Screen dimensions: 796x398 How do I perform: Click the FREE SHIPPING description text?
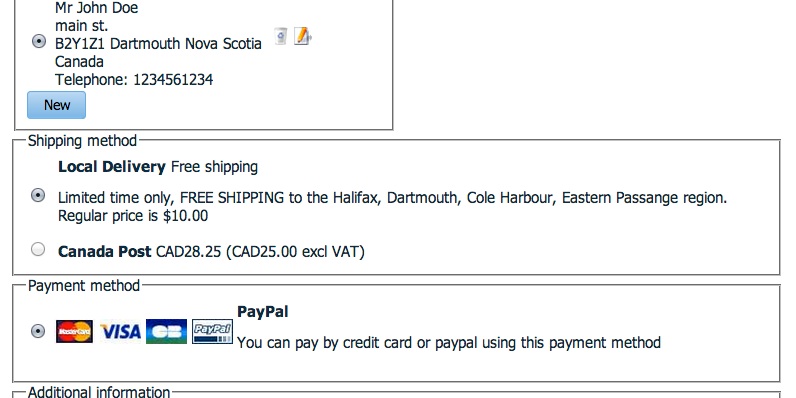(392, 207)
